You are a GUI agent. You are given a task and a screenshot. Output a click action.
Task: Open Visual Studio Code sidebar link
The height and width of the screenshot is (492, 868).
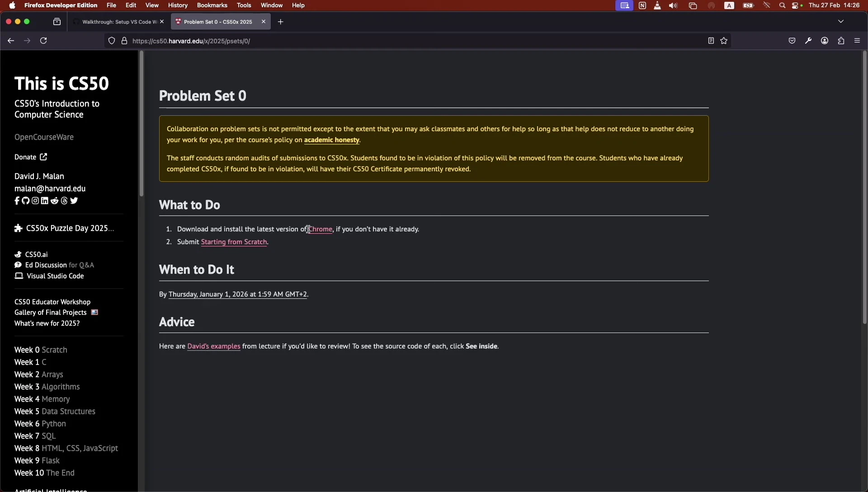coord(49,276)
